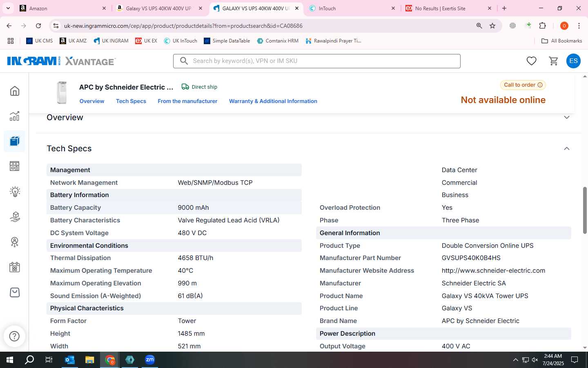Go back to the previous page
The width and height of the screenshot is (588, 368).
9,26
